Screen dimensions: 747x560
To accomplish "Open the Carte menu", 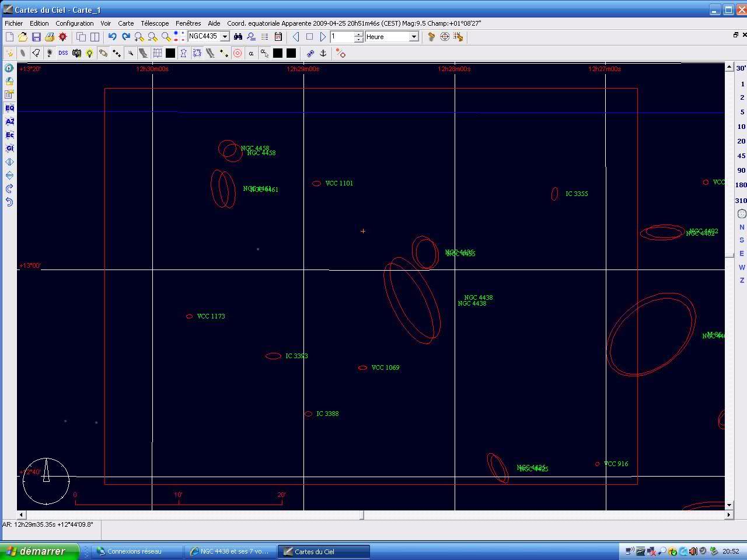I will 126,23.
